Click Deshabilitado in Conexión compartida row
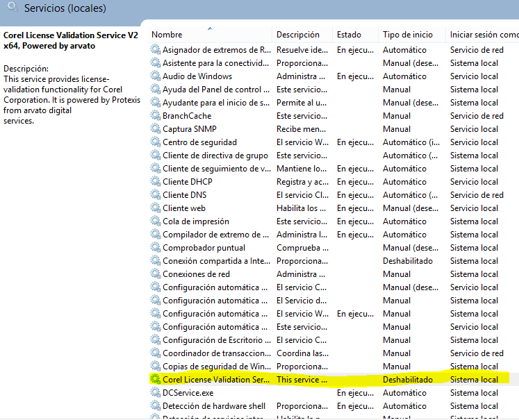 tap(408, 261)
